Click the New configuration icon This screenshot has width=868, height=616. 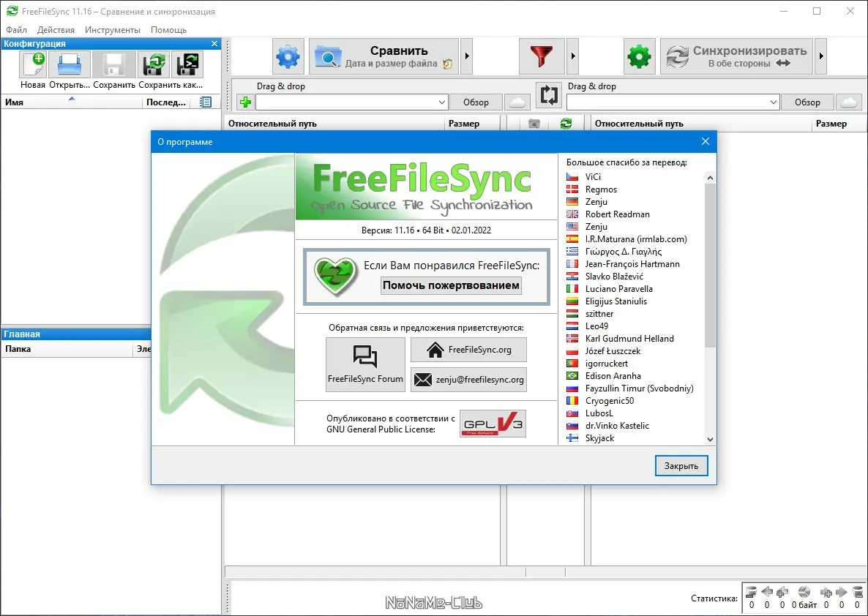(x=33, y=64)
